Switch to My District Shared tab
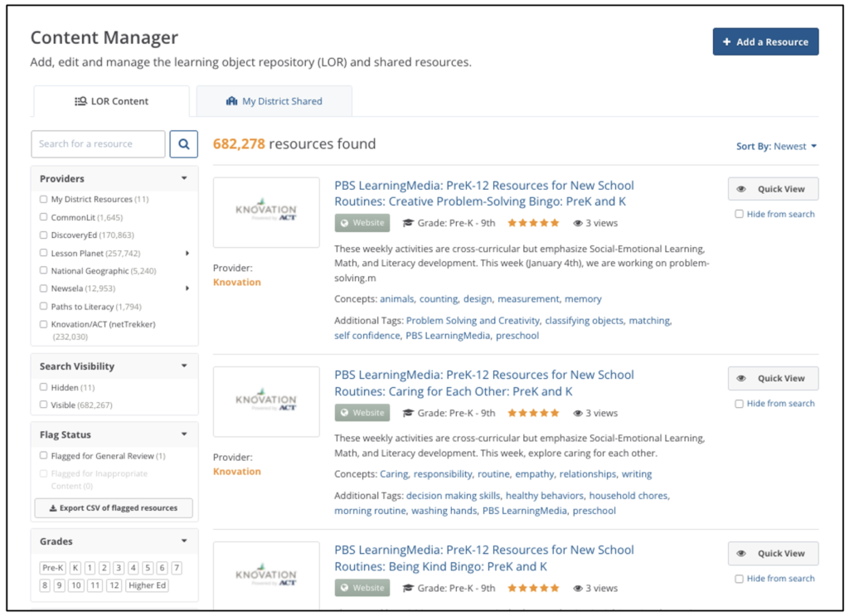The width and height of the screenshot is (849, 616). (274, 101)
